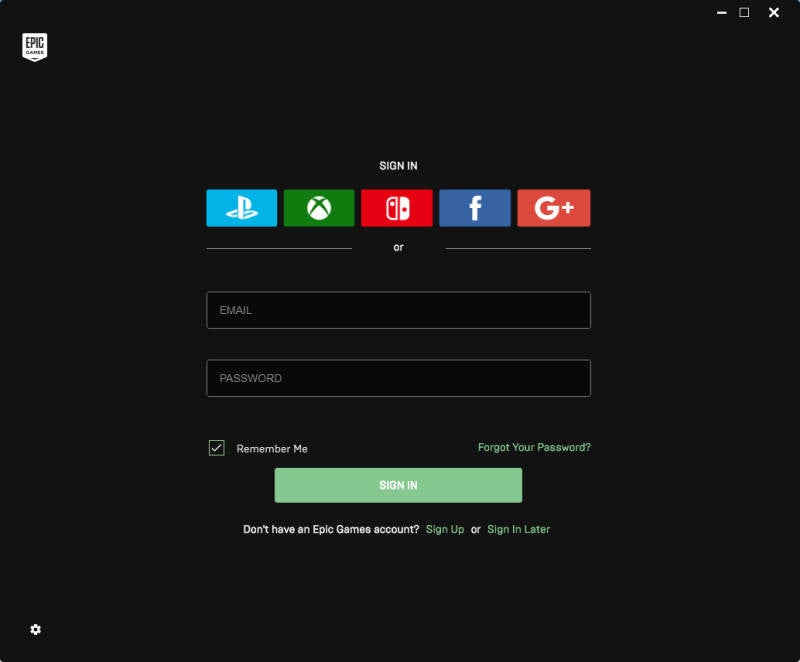Screen dimensions: 800x662
Task: Open settings via the gear icon
Action: [35, 629]
